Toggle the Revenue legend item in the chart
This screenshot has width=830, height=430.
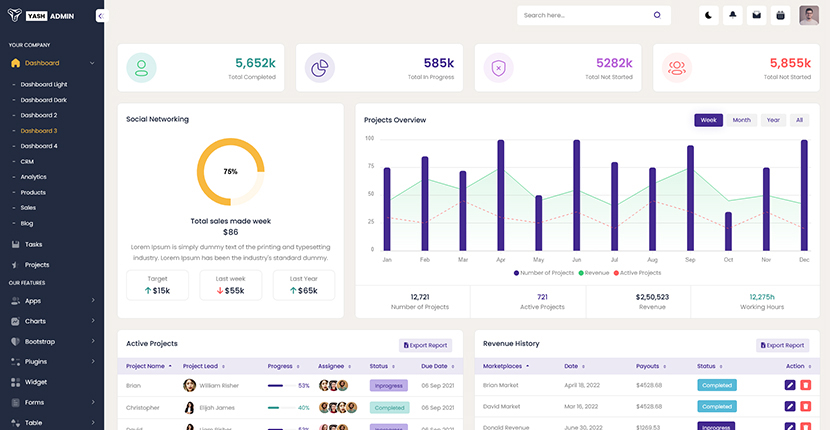point(593,273)
